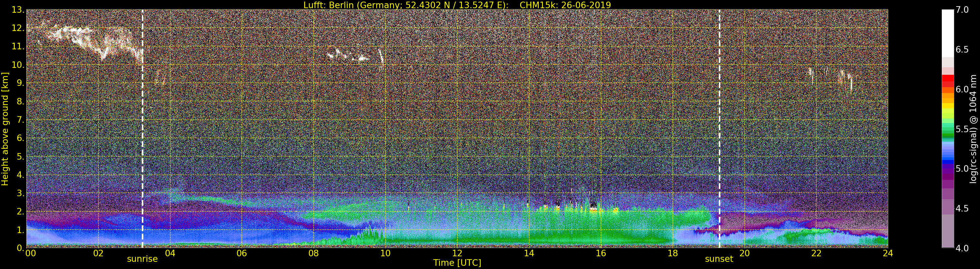
Task: Click the time axis tick label '14'
Action: click(x=529, y=253)
